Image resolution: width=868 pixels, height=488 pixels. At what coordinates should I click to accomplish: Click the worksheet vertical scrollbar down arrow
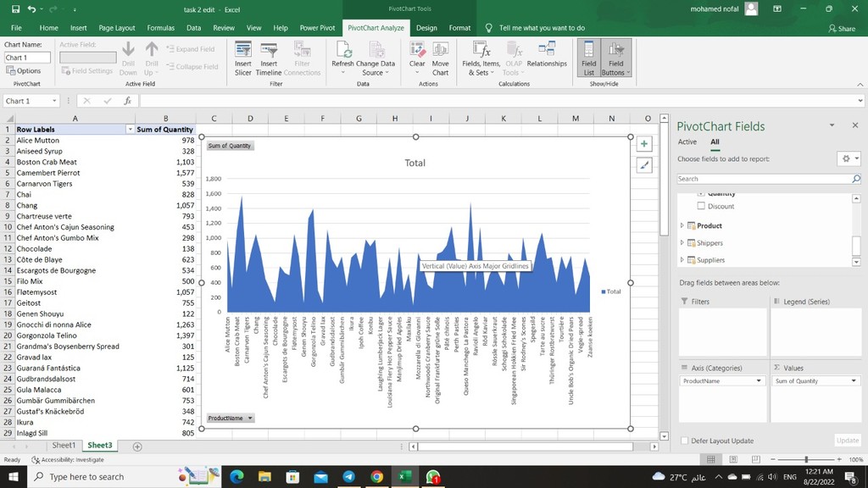[x=664, y=436]
